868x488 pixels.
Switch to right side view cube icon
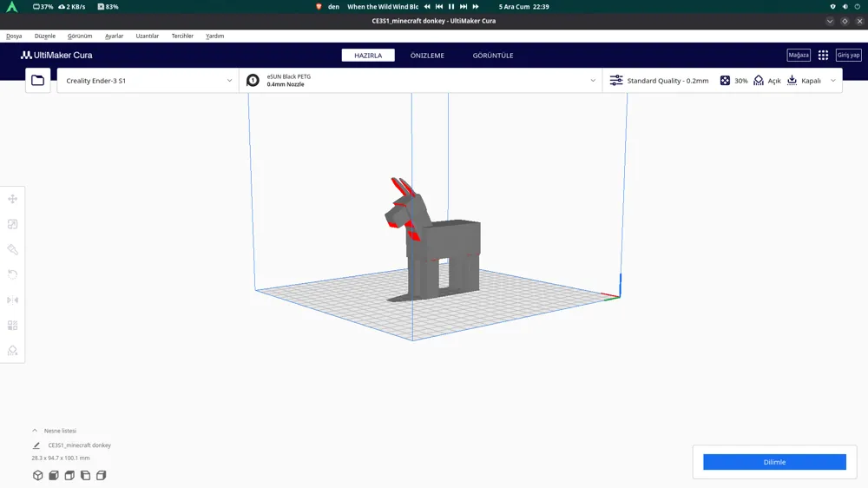102,475
